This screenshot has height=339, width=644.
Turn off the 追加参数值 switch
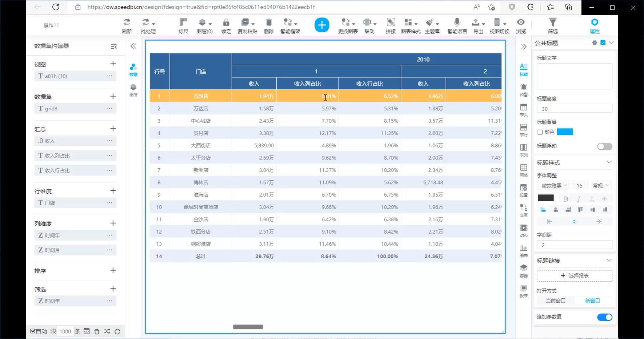(604, 317)
